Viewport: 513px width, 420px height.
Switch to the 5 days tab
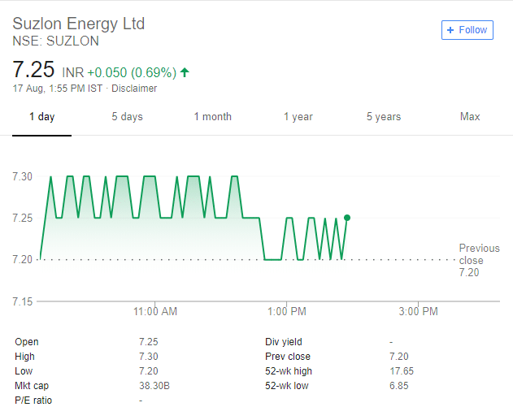(x=128, y=117)
